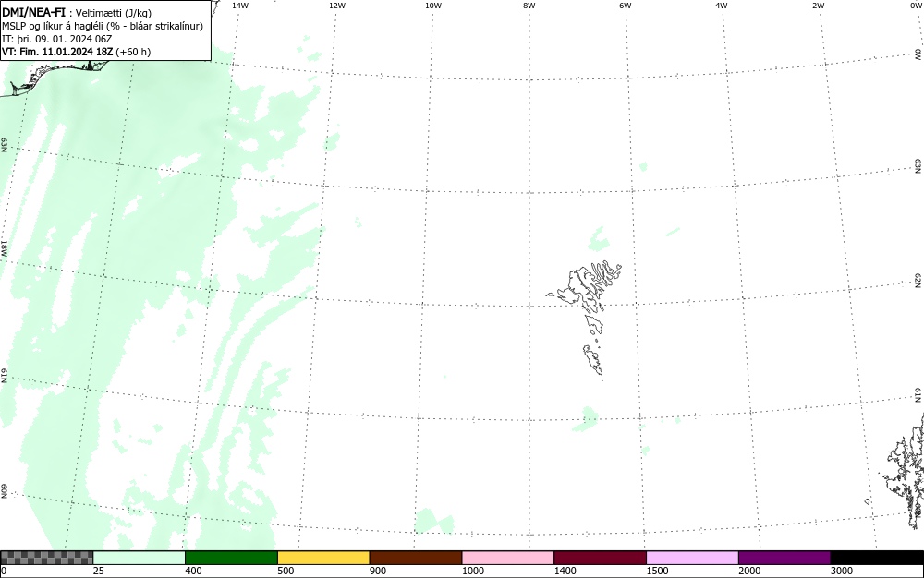Click the 8W longitude label
The width and height of the screenshot is (924, 578).
tap(529, 6)
